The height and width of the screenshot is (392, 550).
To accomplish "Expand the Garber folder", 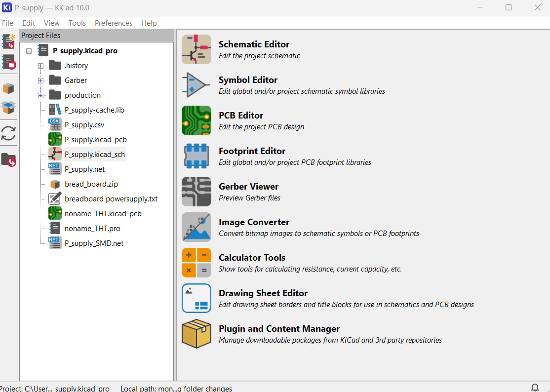I will coord(40,80).
